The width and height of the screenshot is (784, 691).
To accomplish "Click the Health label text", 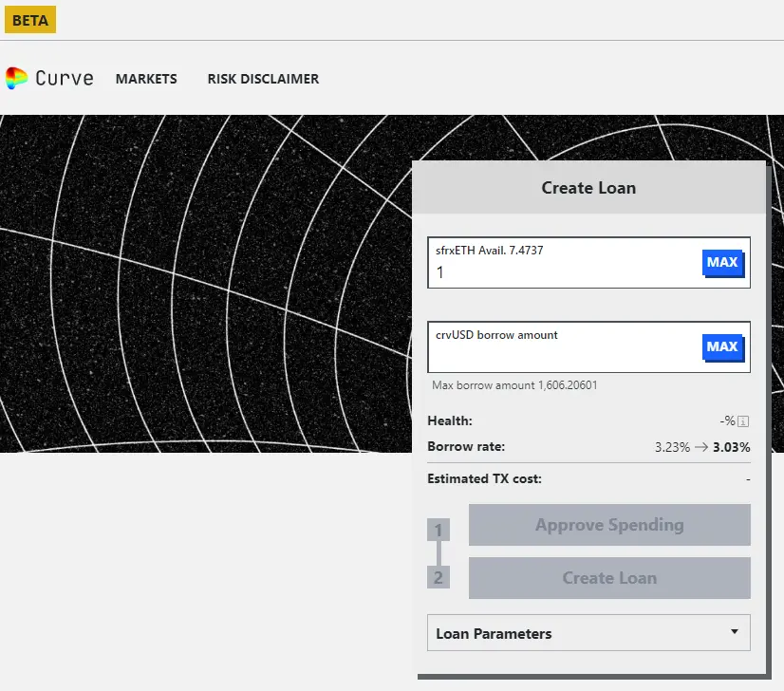I will (450, 421).
